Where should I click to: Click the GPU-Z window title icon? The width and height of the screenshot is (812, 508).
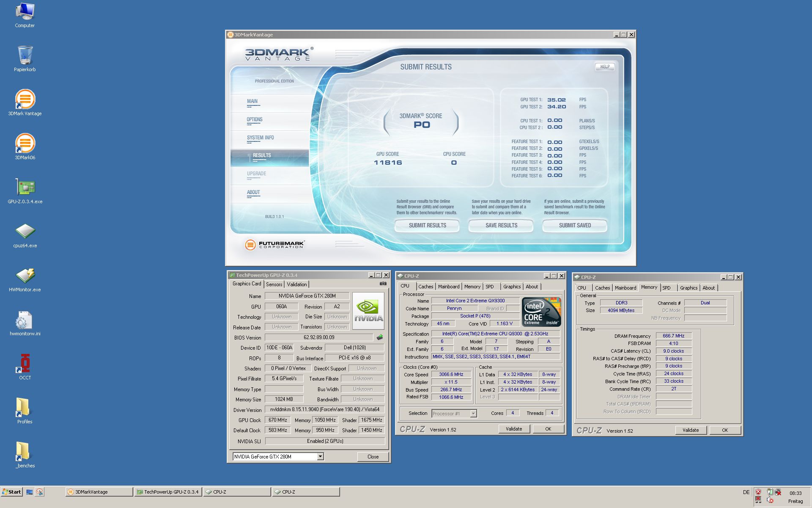click(232, 275)
